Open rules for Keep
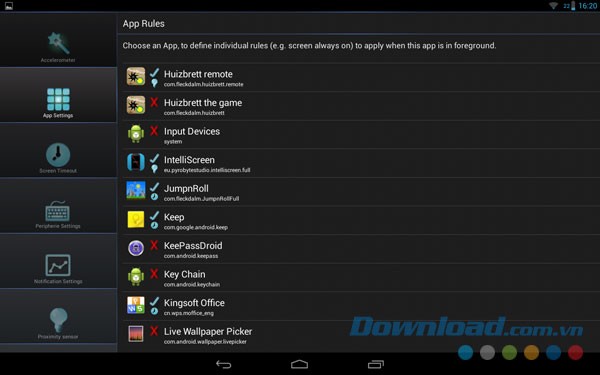 click(x=361, y=220)
